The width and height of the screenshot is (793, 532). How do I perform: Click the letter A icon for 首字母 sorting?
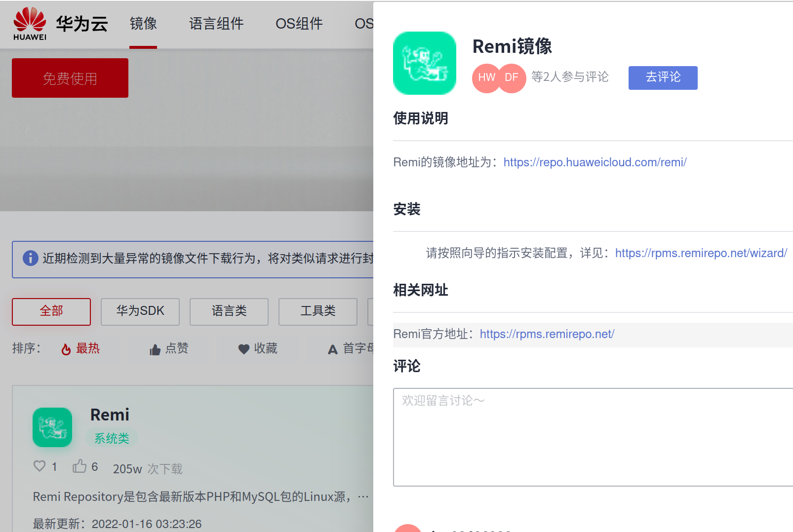pyautogui.click(x=333, y=349)
